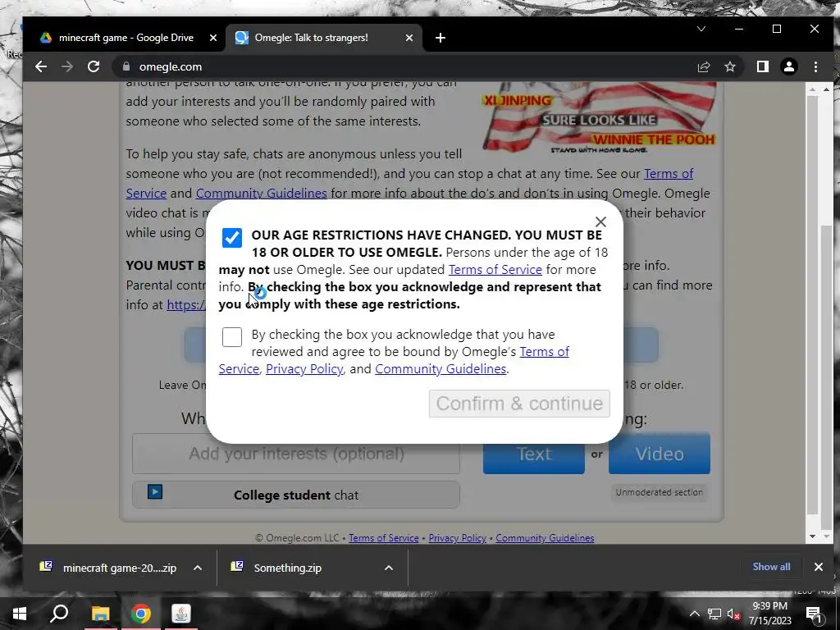Share this page icon

coord(703,66)
